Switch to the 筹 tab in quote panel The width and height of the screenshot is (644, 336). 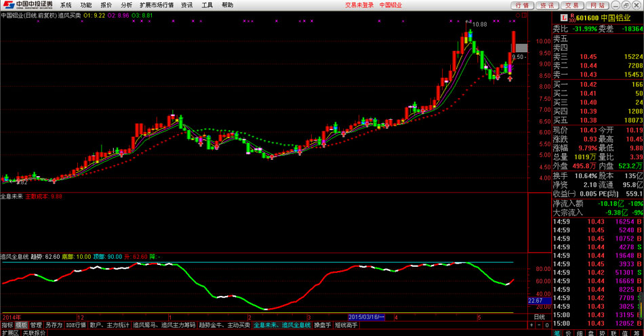[x=636, y=333]
